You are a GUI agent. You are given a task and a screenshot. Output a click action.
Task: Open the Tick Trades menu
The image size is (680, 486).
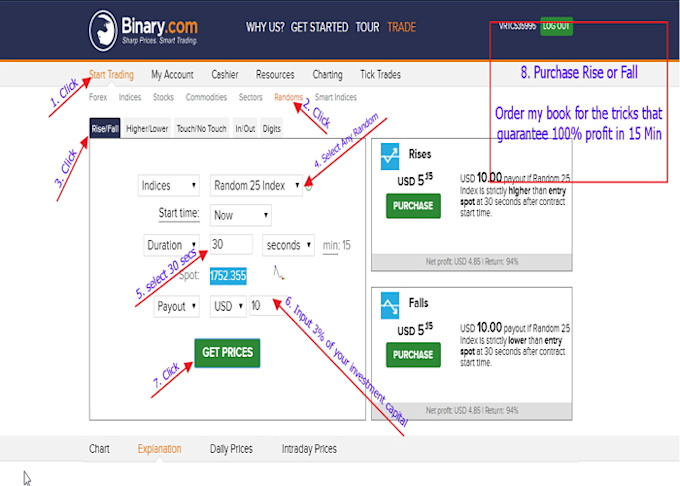coord(380,75)
